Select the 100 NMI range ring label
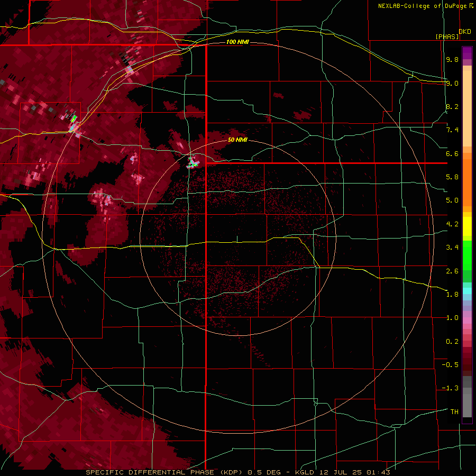This screenshot has width=476, height=476. (x=237, y=42)
